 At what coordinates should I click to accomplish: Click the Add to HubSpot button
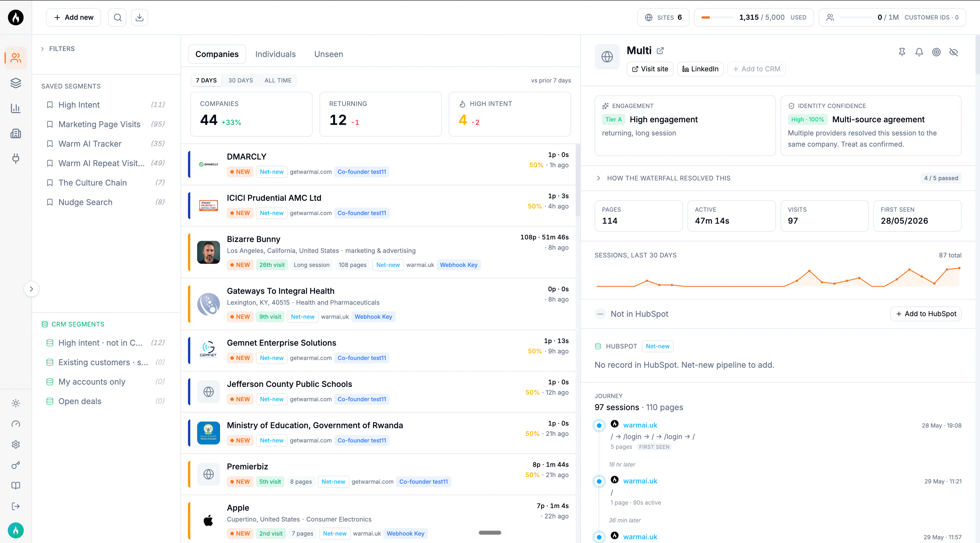[x=926, y=314]
